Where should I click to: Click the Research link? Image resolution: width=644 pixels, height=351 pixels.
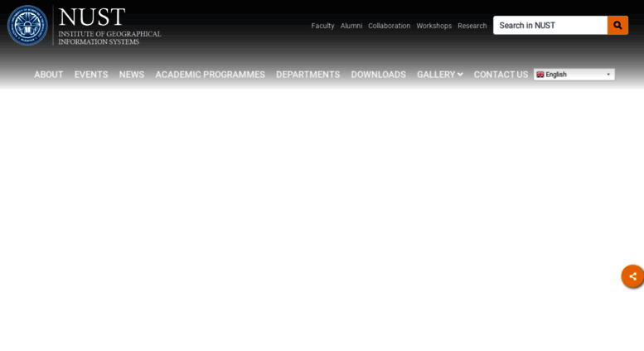(x=472, y=26)
